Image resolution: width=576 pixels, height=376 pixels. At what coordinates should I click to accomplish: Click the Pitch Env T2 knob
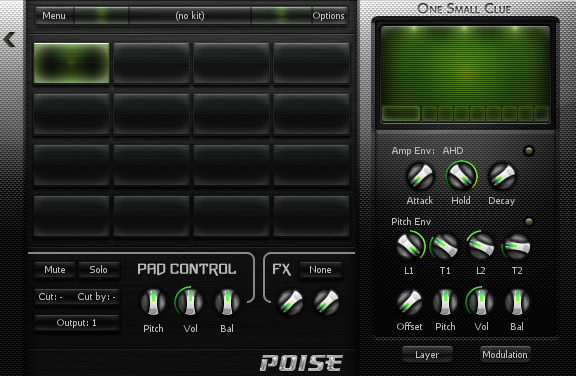517,247
